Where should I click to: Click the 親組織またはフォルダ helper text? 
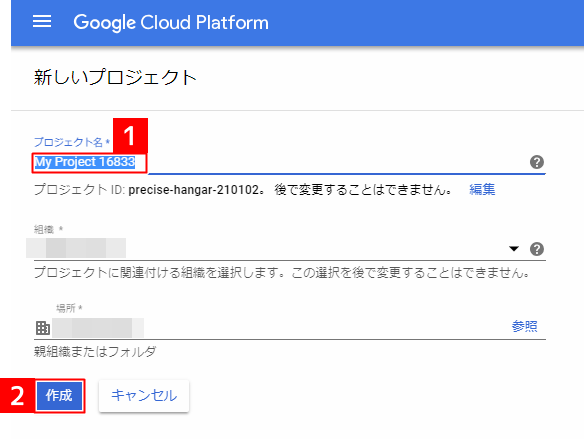coord(95,351)
